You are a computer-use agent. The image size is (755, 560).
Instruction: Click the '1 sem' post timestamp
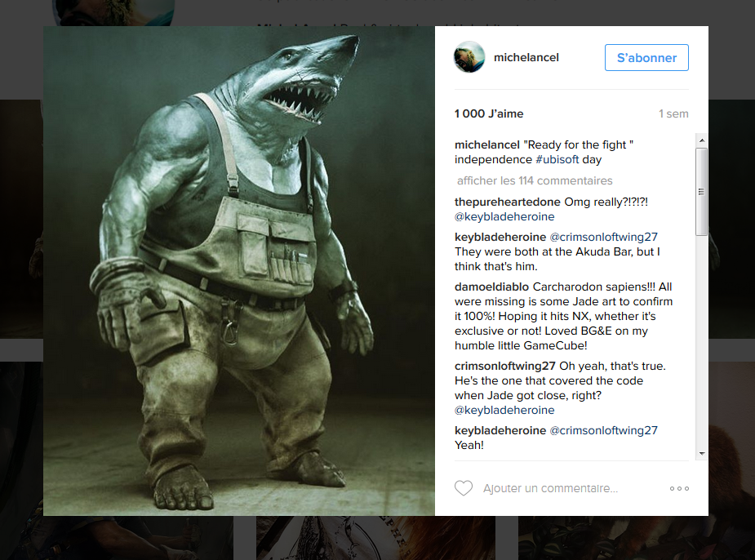pyautogui.click(x=673, y=113)
